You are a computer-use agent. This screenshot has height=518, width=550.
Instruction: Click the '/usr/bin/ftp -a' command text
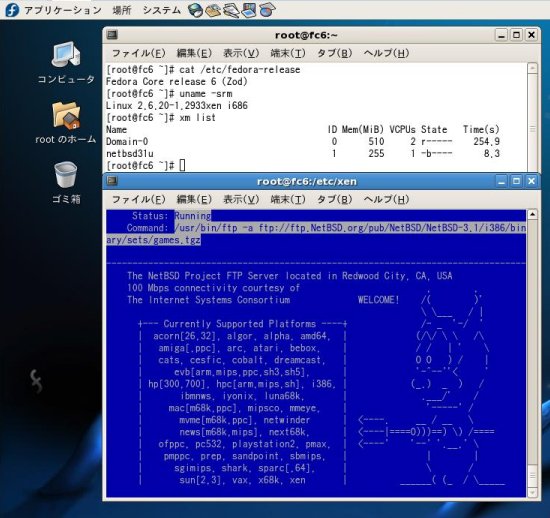(214, 228)
